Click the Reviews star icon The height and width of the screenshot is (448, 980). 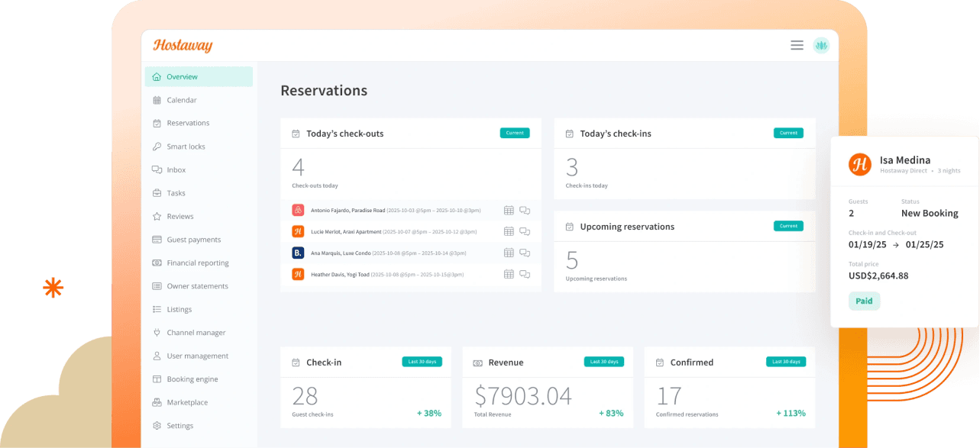(157, 216)
